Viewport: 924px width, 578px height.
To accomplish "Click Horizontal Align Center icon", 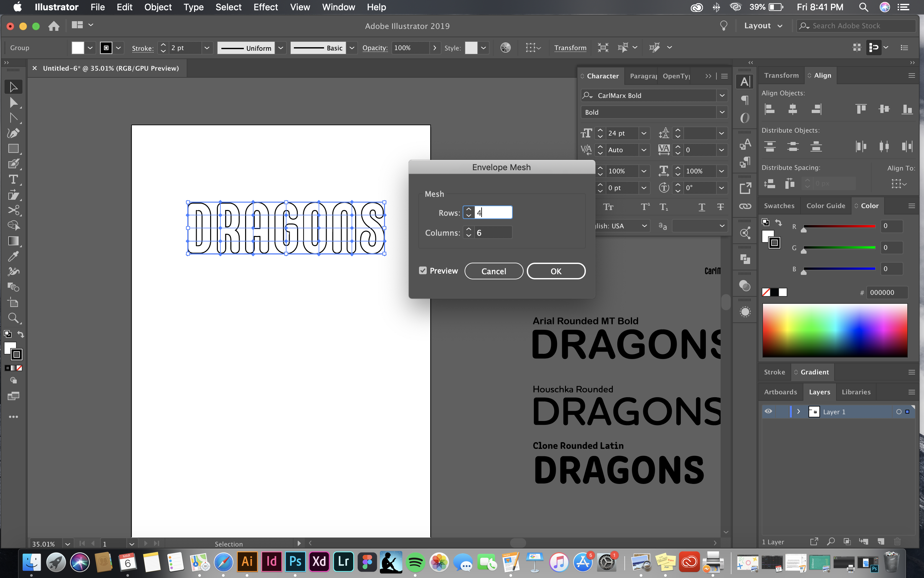I will [x=793, y=109].
